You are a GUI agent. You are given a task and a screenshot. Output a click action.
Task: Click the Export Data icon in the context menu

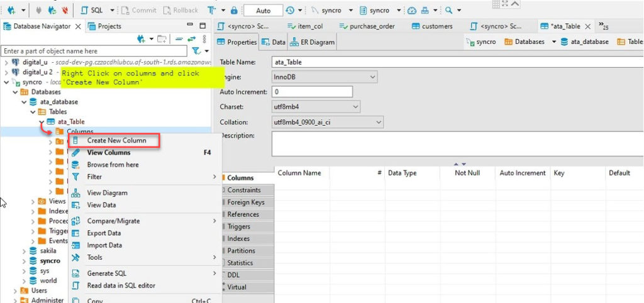(x=75, y=233)
